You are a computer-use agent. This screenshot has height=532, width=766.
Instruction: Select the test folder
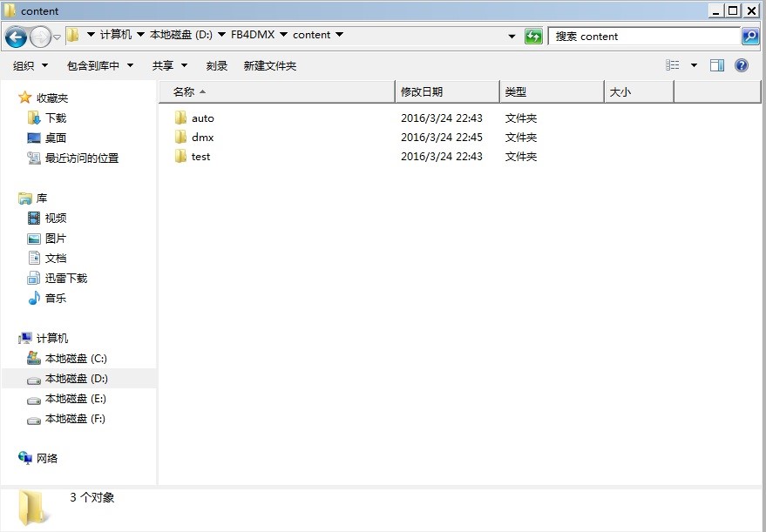click(x=200, y=157)
